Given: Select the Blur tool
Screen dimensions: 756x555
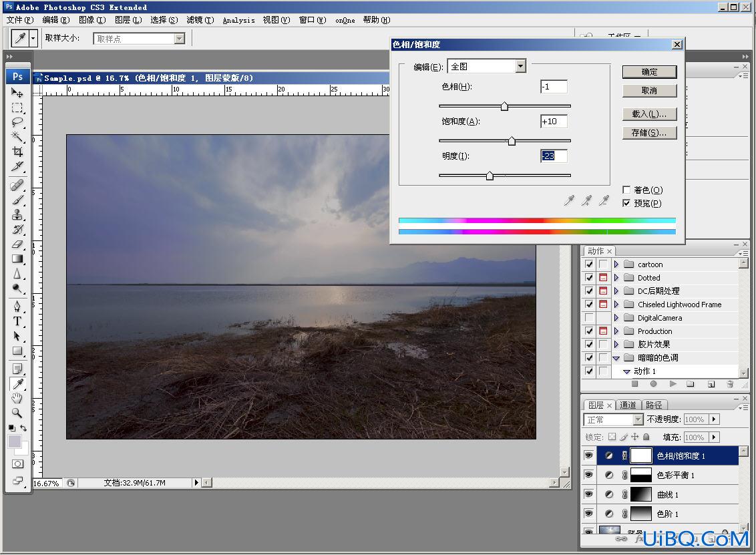Looking at the screenshot, I should [x=17, y=273].
